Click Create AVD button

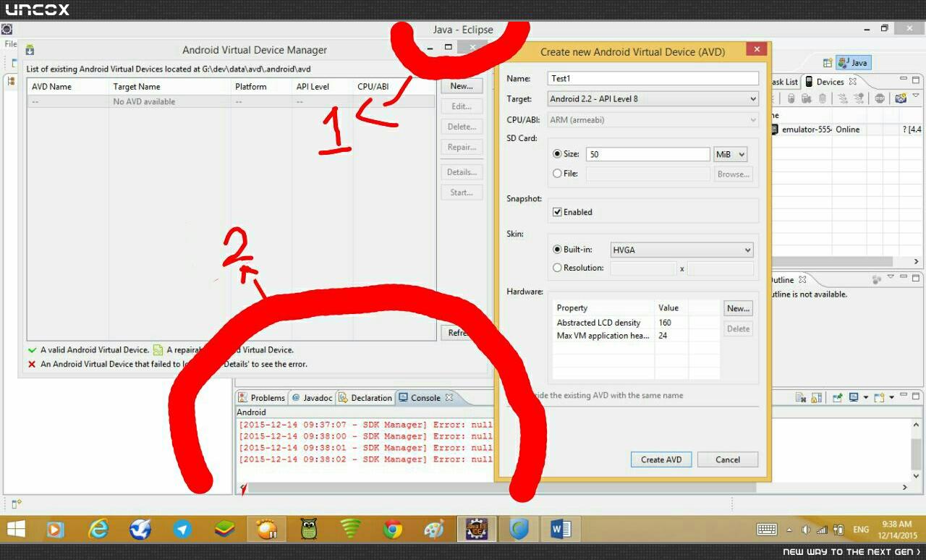(x=661, y=459)
